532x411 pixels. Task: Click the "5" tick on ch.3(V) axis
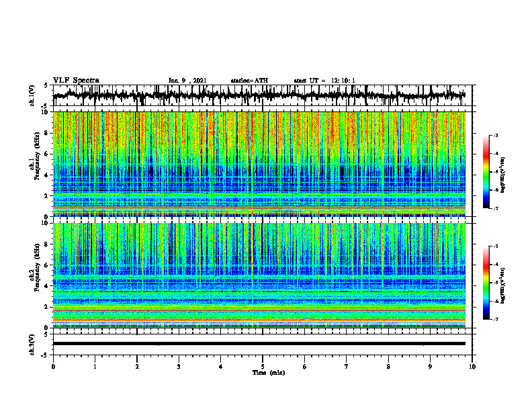(46, 335)
